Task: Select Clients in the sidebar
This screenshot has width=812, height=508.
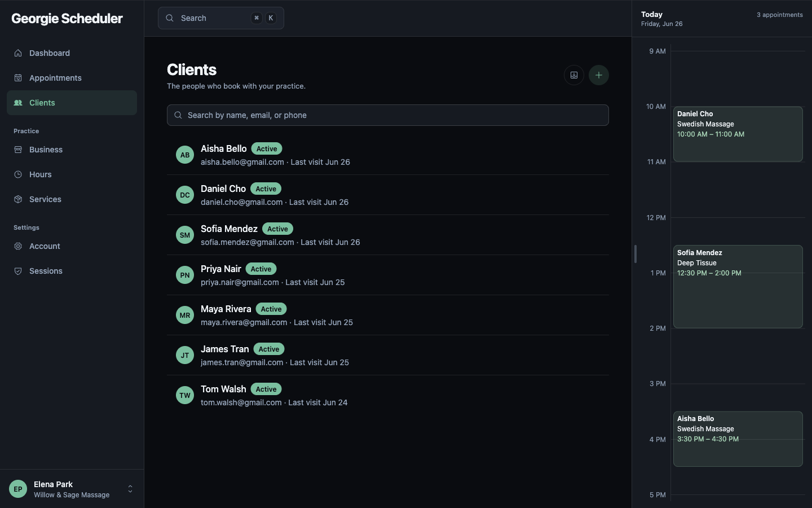Action: [x=72, y=103]
